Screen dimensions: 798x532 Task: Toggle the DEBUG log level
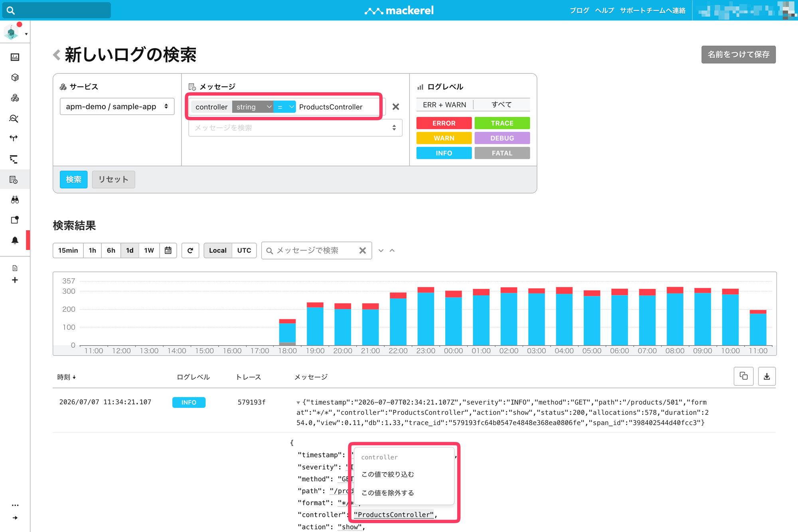(502, 138)
